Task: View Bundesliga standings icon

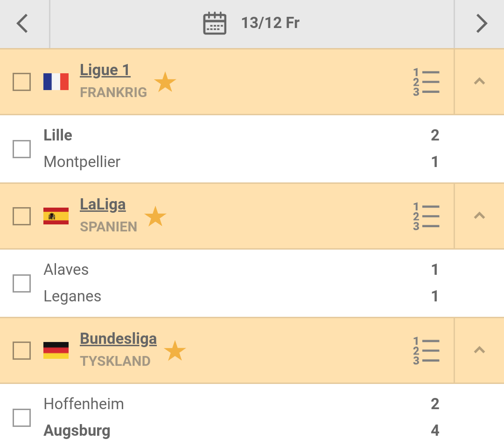Action: [426, 351]
